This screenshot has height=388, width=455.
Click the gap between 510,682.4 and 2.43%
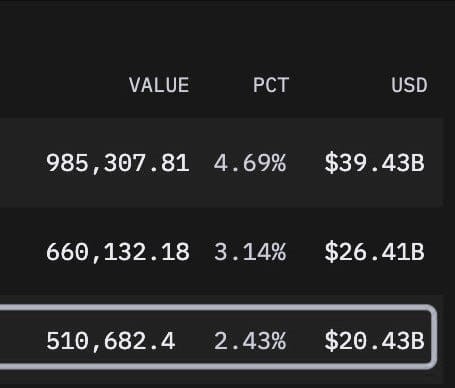tap(195, 341)
